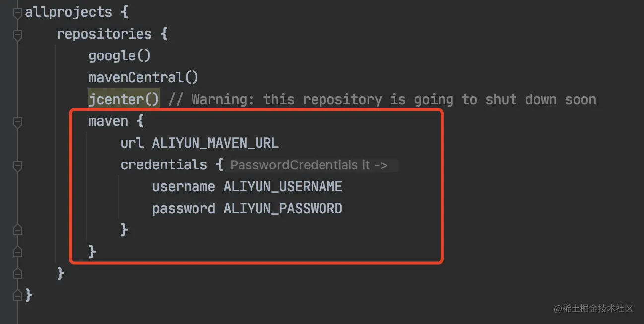The width and height of the screenshot is (644, 324).
Task: Click the mavenCentral() repository line
Action: [143, 77]
